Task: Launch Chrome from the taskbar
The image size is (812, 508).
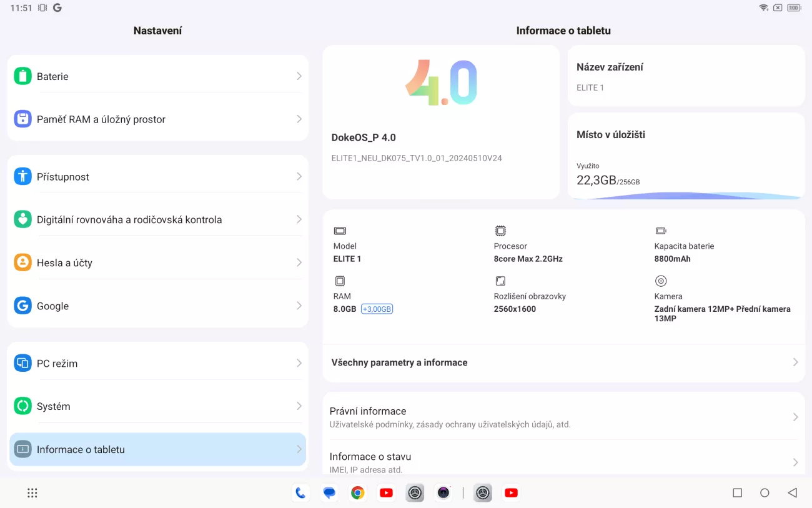Action: (x=357, y=493)
